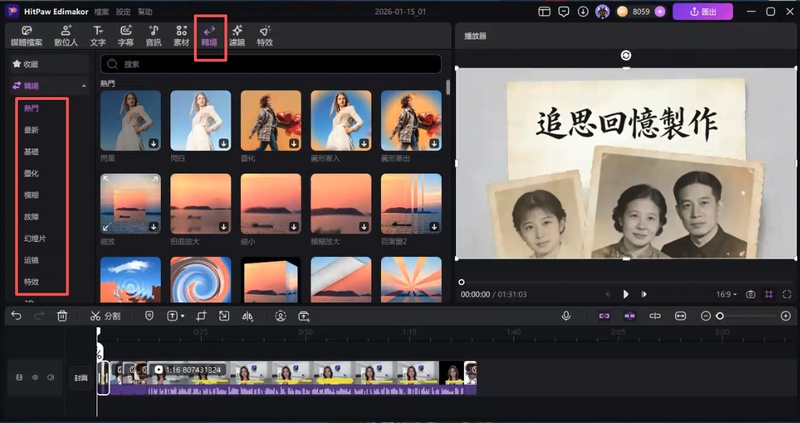This screenshot has width=800, height=423.
Task: Select the 最新 newest category
Action: click(x=31, y=130)
